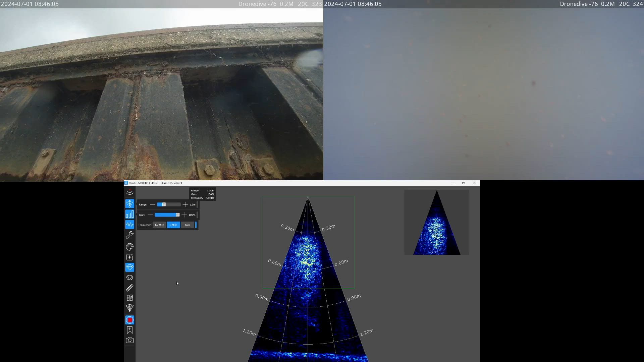Select the 3 MHz frequency option
The height and width of the screenshot is (362, 644).
tap(173, 225)
